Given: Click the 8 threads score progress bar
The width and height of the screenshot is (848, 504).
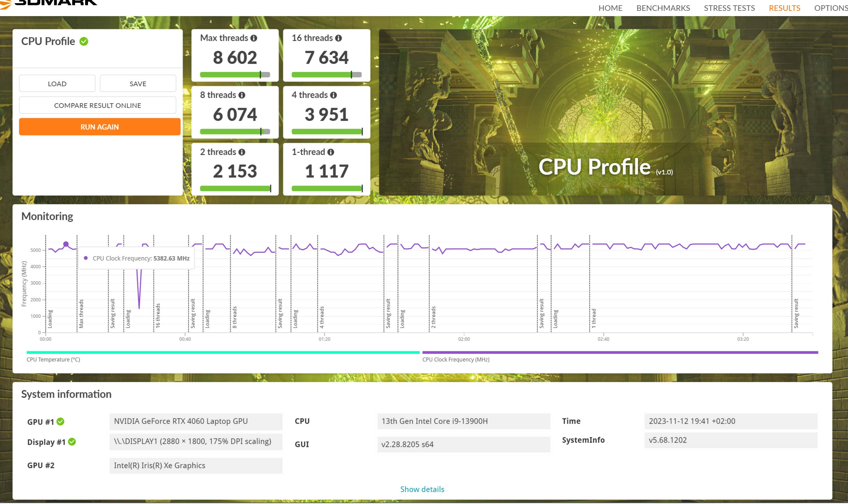Looking at the screenshot, I should tap(235, 131).
